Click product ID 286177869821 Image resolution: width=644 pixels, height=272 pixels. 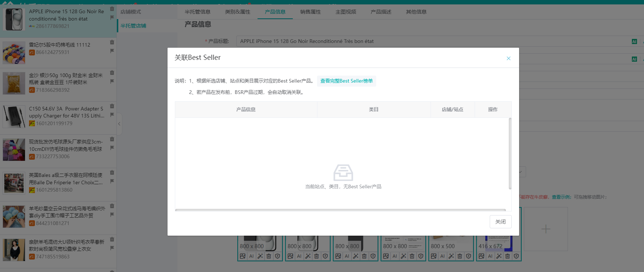[53, 26]
